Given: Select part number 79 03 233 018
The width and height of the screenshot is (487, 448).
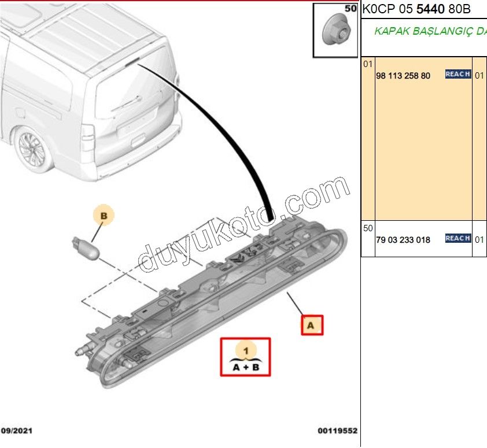Looking at the screenshot, I should click(403, 238).
